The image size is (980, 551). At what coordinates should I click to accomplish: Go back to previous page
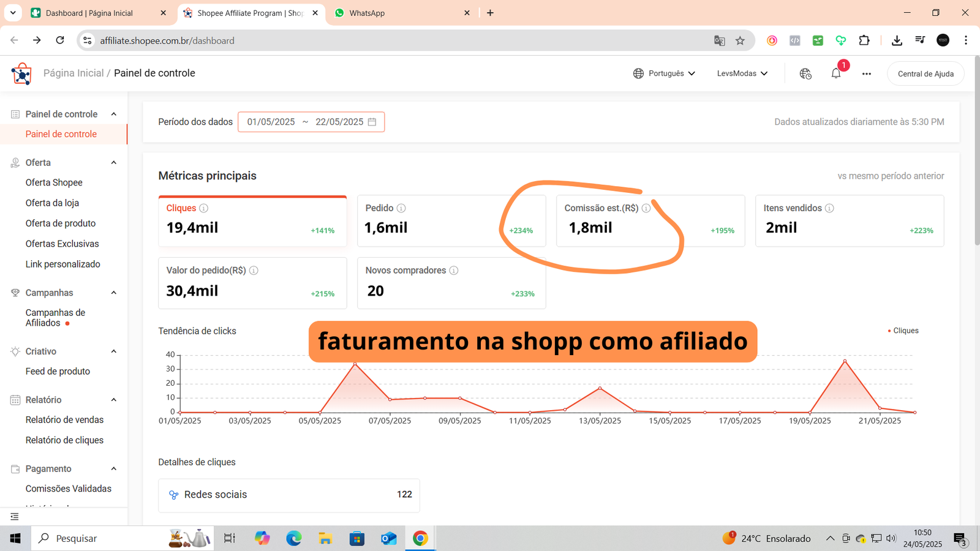14,40
